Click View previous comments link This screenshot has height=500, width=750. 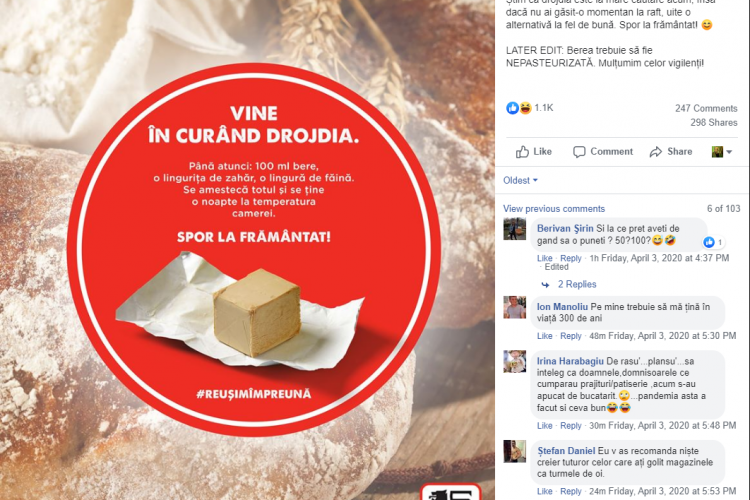pyautogui.click(x=554, y=209)
